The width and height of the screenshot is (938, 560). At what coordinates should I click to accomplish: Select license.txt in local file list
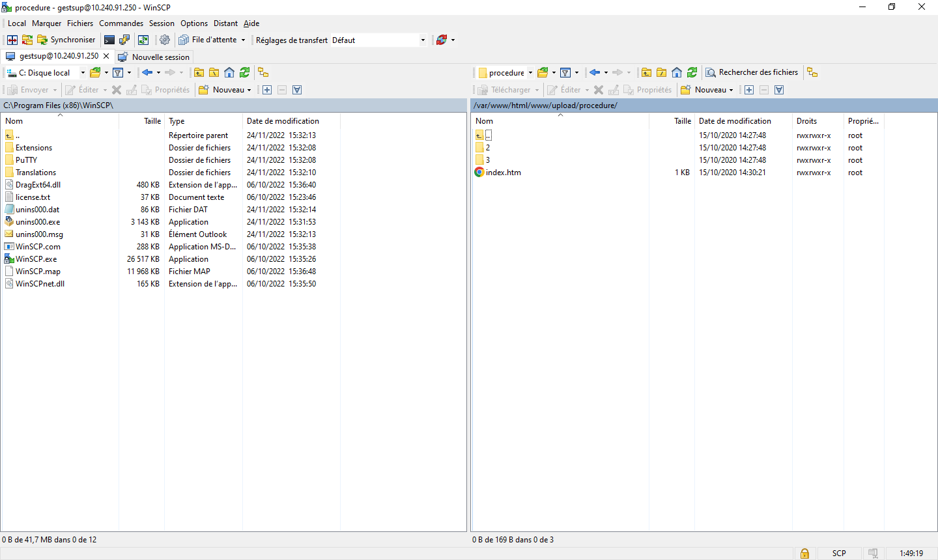33,197
